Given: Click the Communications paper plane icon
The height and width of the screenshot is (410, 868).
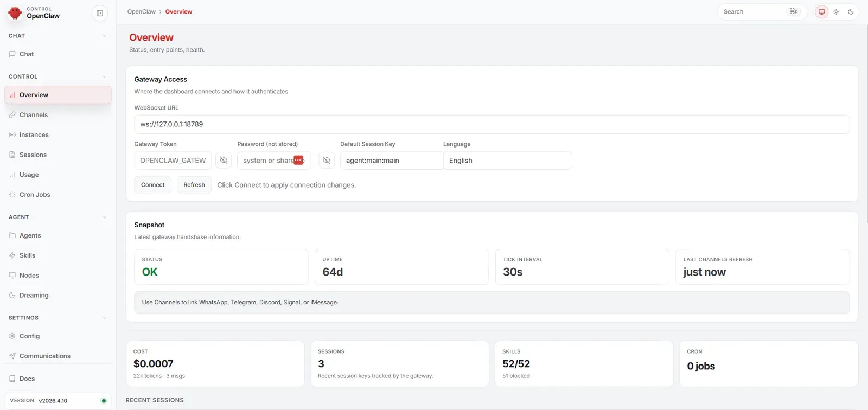Looking at the screenshot, I should 12,356.
